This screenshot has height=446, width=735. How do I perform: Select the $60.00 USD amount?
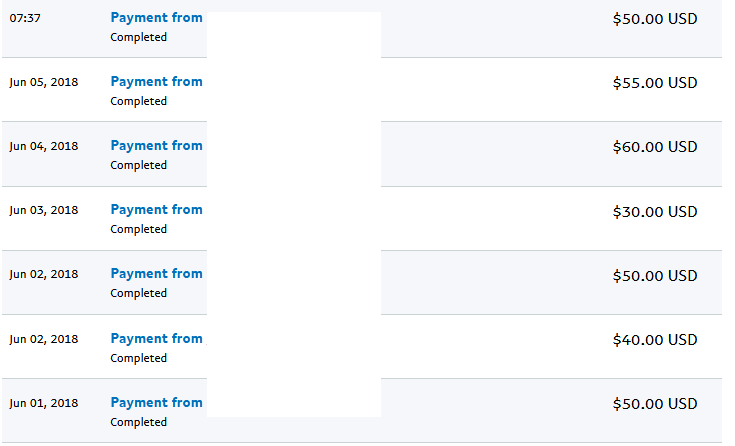(x=655, y=147)
